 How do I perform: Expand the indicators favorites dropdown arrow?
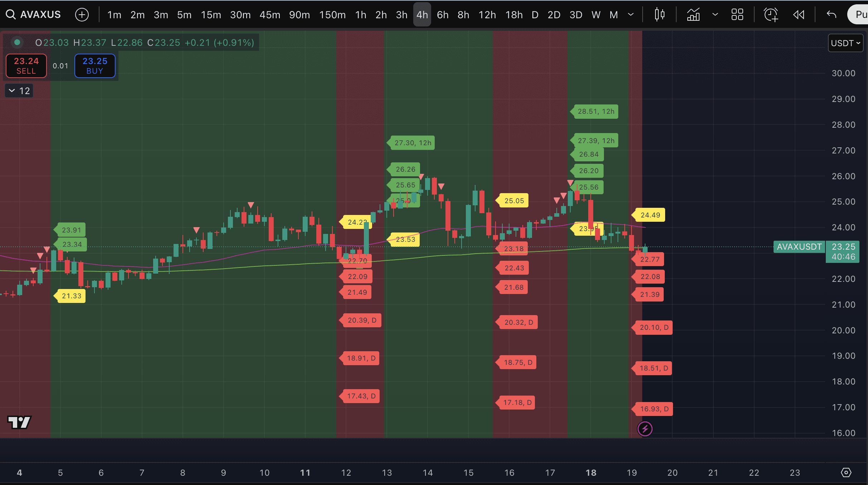pyautogui.click(x=715, y=15)
